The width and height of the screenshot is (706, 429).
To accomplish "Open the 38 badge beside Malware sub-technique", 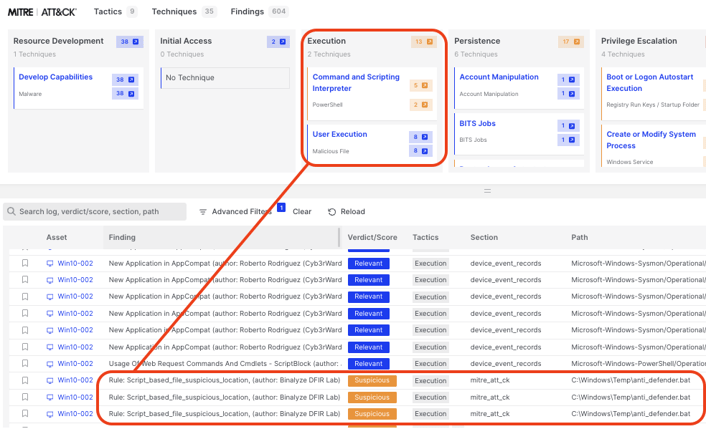I will (x=125, y=94).
